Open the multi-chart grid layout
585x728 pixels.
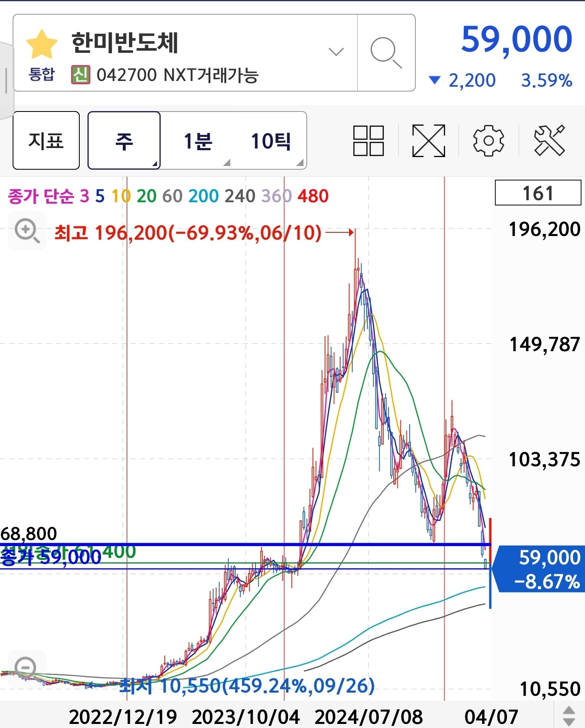368,141
